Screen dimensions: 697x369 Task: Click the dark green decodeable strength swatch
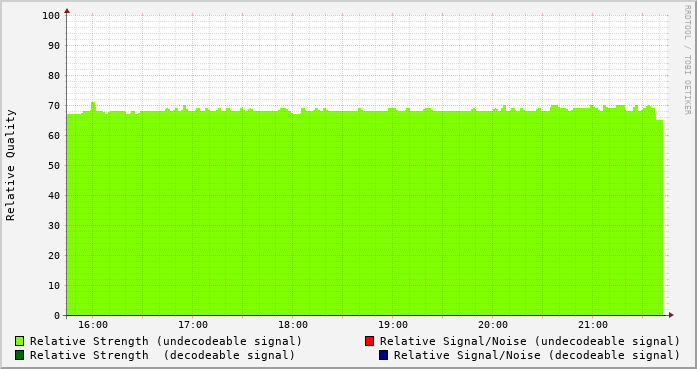[19, 355]
